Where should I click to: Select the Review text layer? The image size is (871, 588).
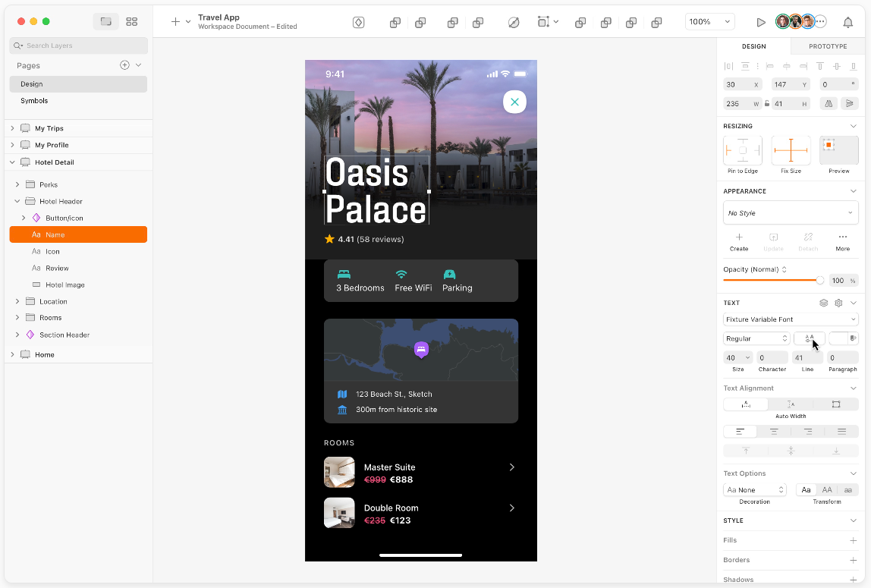click(x=78, y=268)
